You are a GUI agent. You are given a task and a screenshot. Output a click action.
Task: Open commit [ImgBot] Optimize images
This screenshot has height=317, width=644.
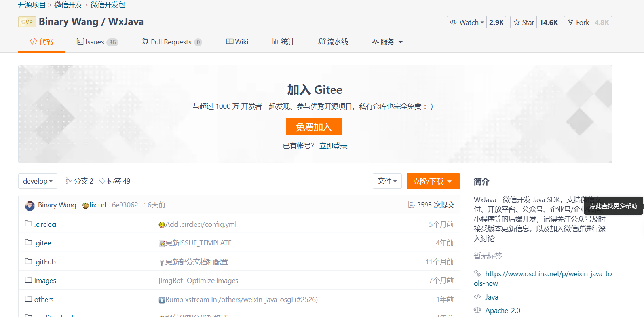pyautogui.click(x=198, y=281)
